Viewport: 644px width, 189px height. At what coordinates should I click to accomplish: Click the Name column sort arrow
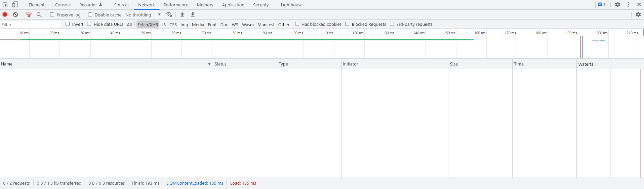209,64
